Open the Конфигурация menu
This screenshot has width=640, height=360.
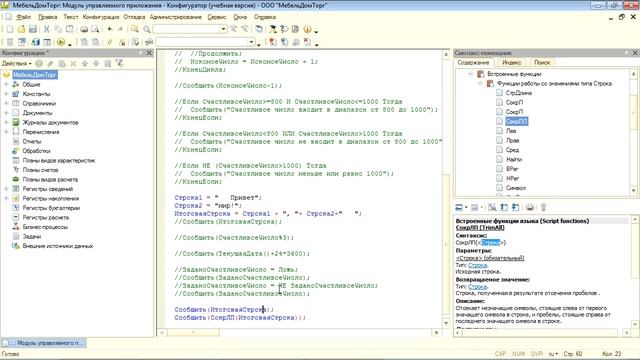tap(101, 17)
